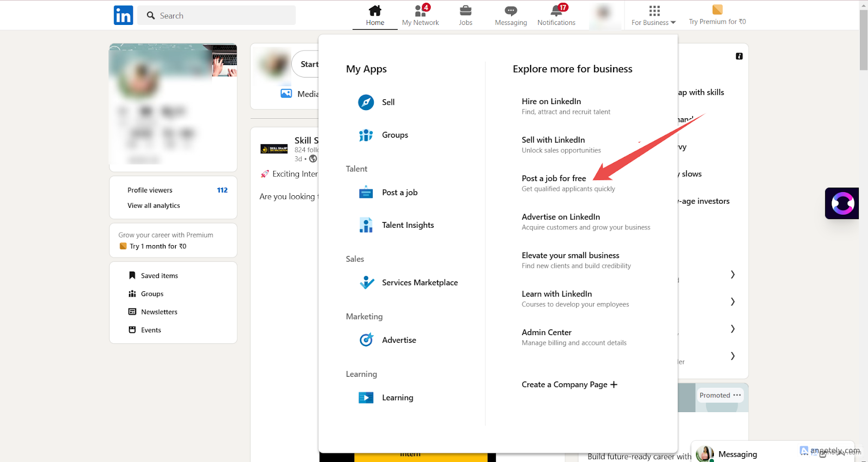Image resolution: width=868 pixels, height=462 pixels.
Task: Click Hire on LinkedIn link
Action: (551, 101)
